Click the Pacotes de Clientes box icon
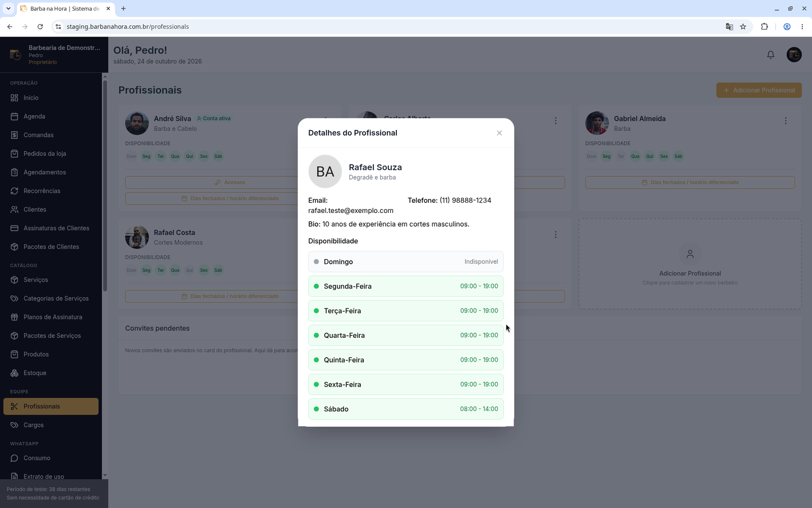Screen dimensions: 812x508 (14, 247)
